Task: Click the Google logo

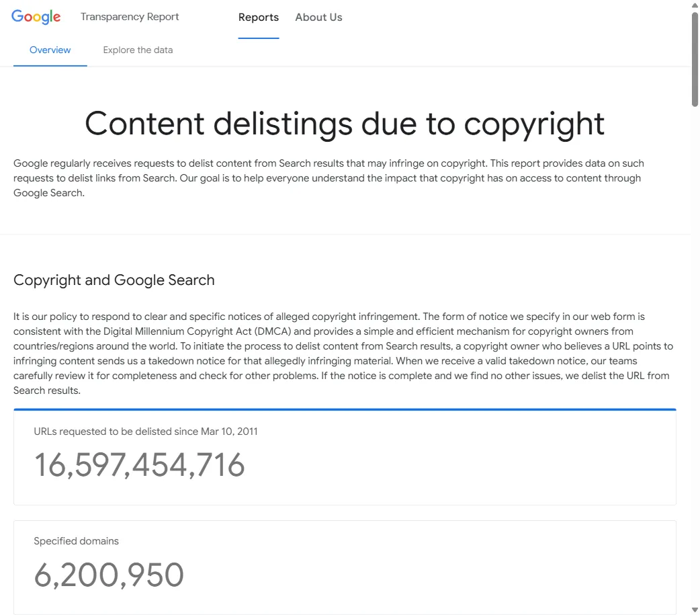Action: (36, 16)
